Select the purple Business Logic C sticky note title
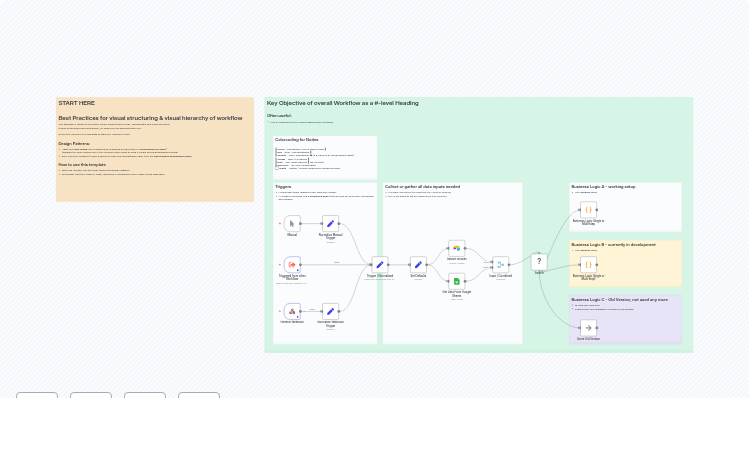 click(x=619, y=299)
